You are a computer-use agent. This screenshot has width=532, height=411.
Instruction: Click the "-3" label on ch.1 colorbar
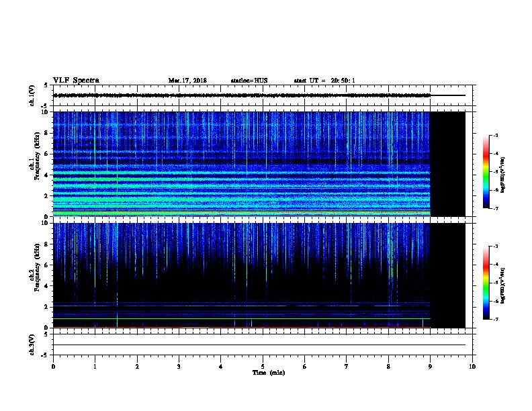point(495,135)
